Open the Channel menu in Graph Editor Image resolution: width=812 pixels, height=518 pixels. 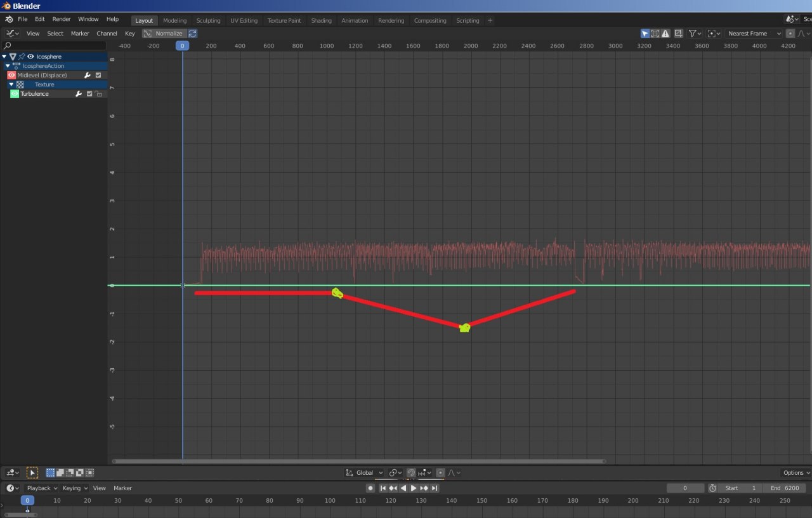[x=107, y=34]
